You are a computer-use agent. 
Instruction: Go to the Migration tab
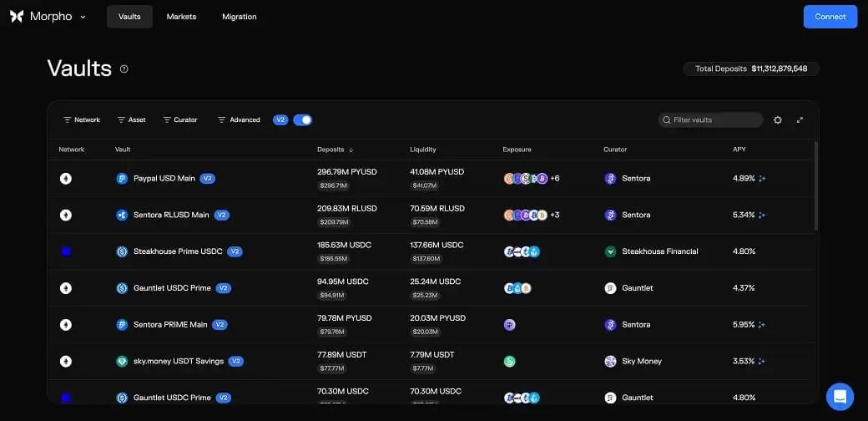point(240,17)
